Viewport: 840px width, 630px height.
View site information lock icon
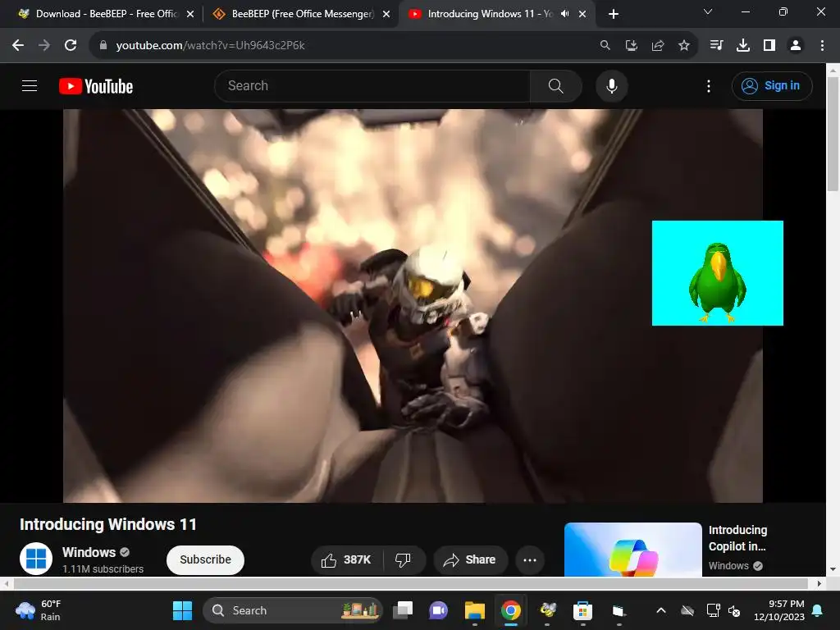tap(103, 46)
